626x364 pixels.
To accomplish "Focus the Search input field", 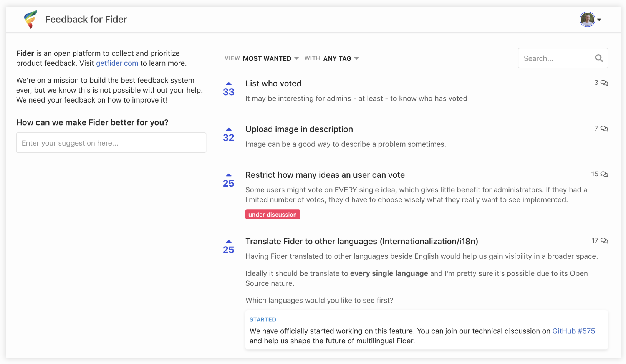I will click(563, 58).
